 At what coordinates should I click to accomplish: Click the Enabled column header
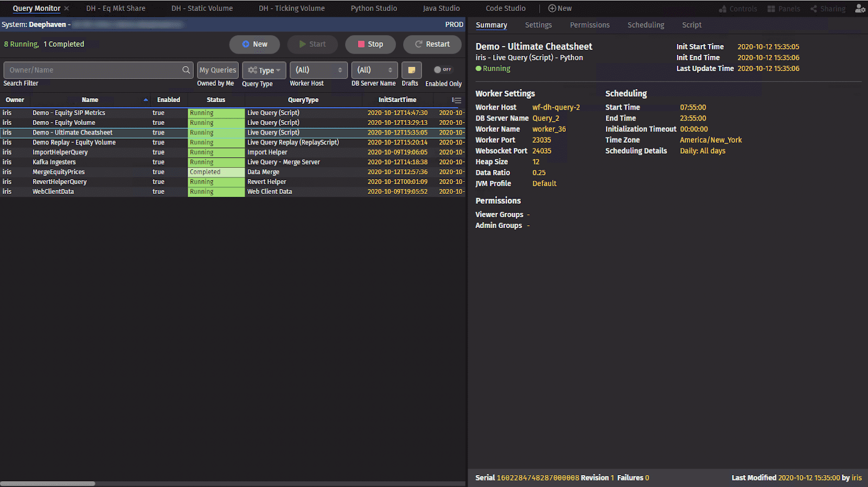tap(169, 100)
